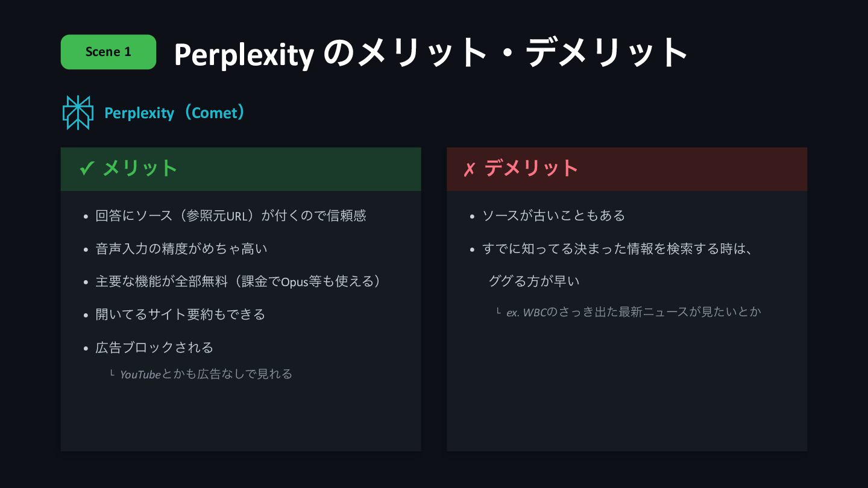Click the bullet dot before ソースが古いこともある
This screenshot has height=488, width=868.
click(473, 216)
